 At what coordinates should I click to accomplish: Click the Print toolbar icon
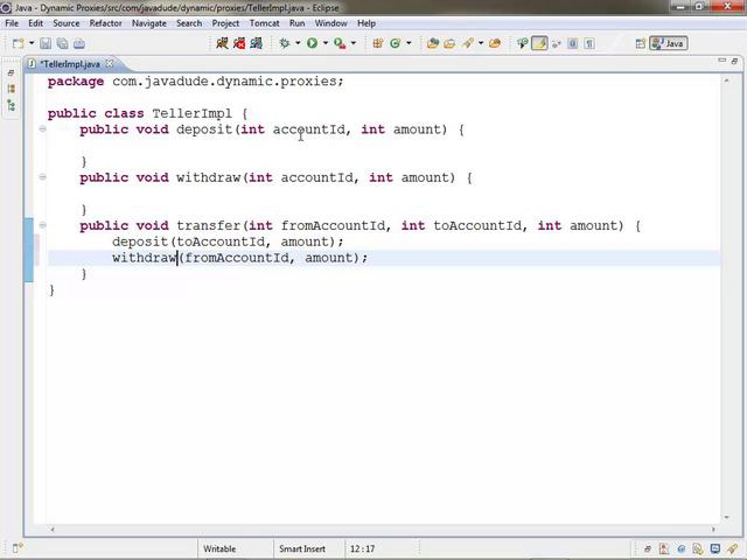pyautogui.click(x=79, y=44)
